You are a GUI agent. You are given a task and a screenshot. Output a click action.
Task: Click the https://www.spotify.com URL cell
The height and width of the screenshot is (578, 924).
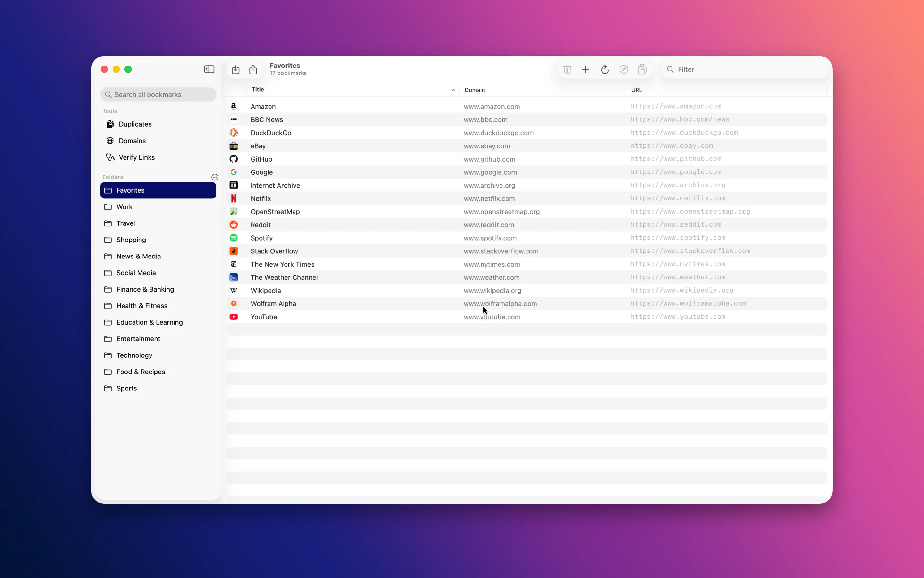[x=678, y=238]
